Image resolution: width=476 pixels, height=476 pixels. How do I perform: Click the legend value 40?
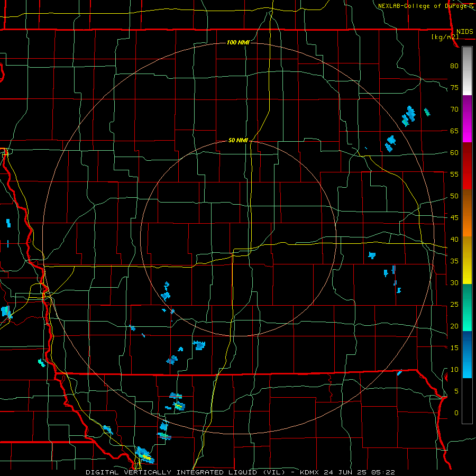pos(454,239)
